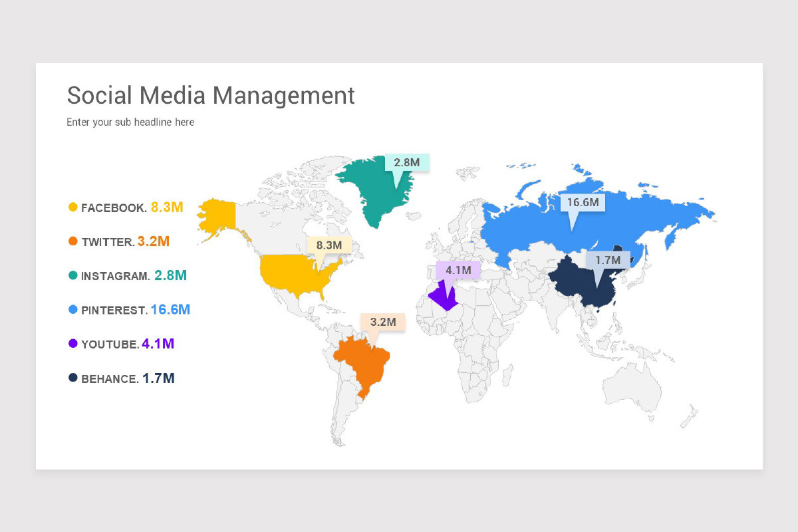This screenshot has width=798, height=532.
Task: Select the Social Media Management title
Action: (211, 96)
